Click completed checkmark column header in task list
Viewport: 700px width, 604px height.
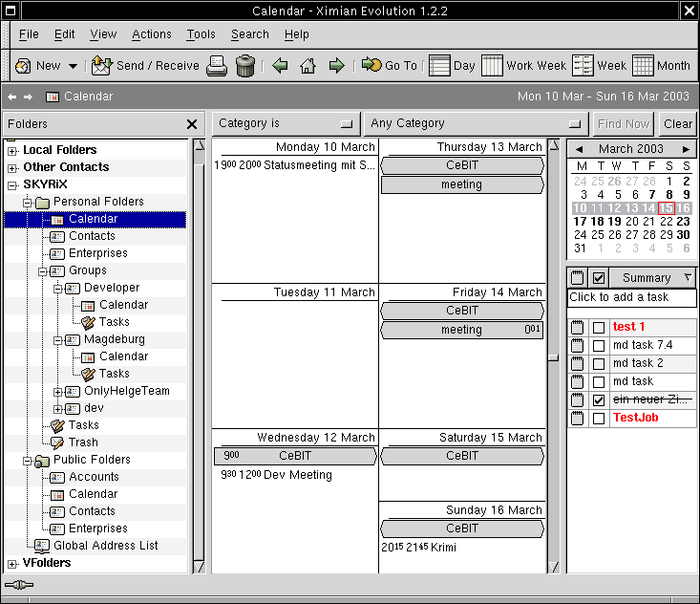point(599,278)
